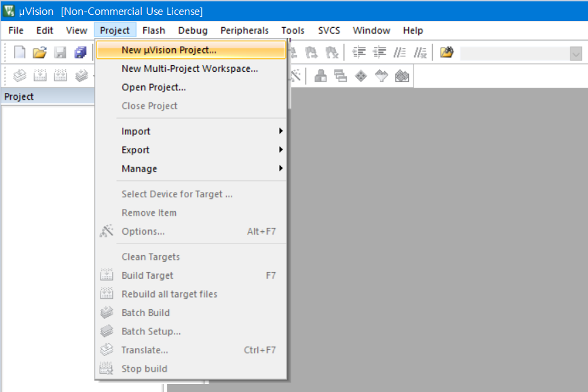Open the File menu
This screenshot has width=588, height=392.
coord(16,31)
